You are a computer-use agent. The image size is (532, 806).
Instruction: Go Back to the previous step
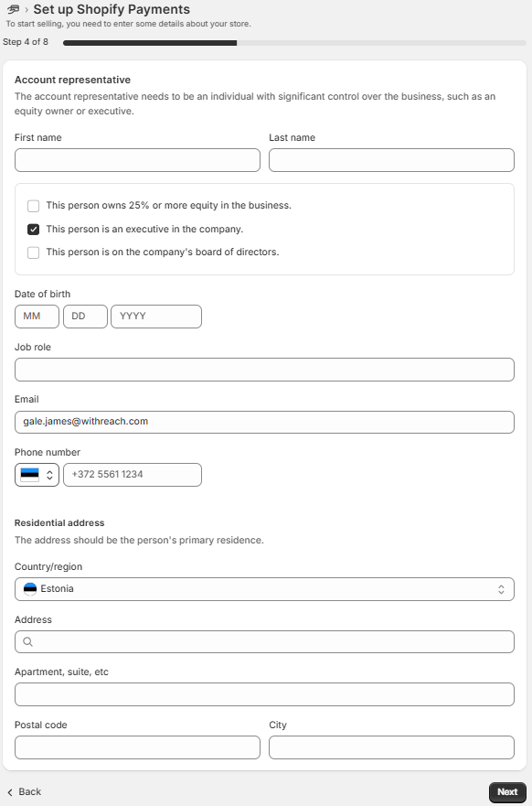[x=25, y=792]
